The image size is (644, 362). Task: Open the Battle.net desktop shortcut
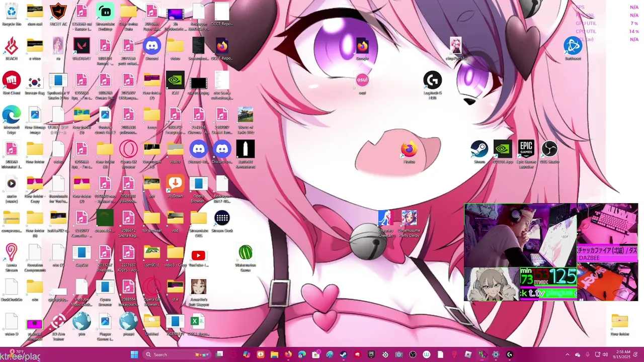point(573,49)
